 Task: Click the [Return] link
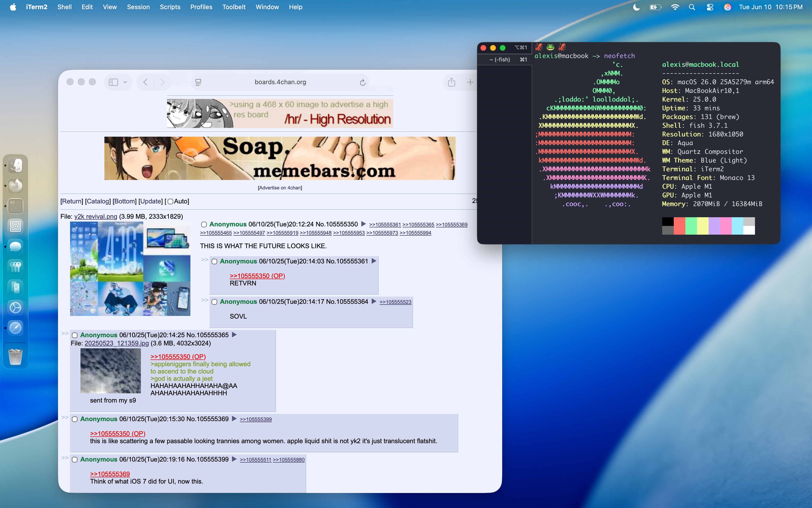click(x=72, y=201)
